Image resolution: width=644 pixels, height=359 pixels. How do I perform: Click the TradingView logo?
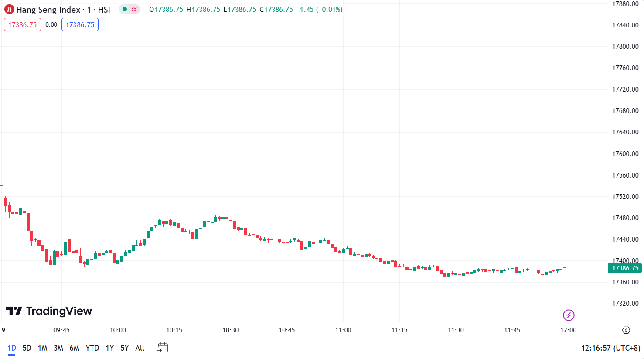pos(49,311)
